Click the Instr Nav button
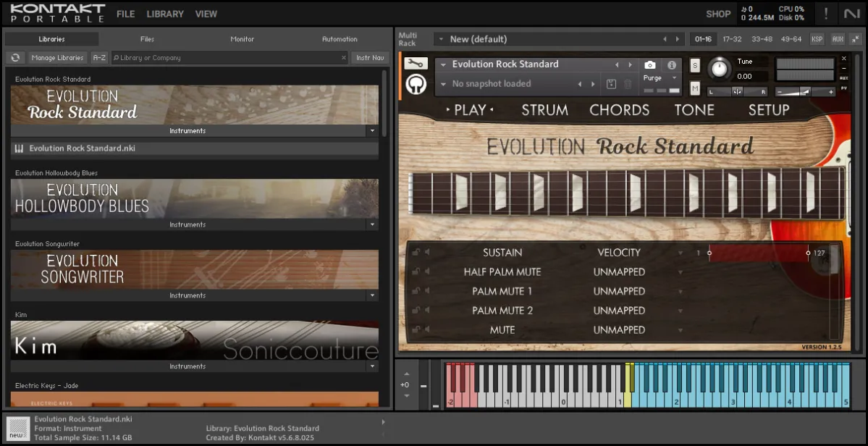The width and height of the screenshot is (868, 446). (370, 58)
